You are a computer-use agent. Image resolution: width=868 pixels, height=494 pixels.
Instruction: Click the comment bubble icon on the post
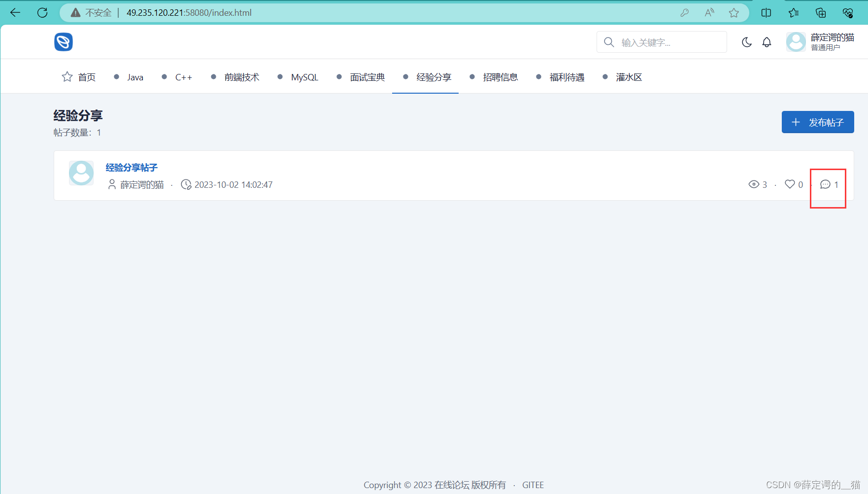[x=825, y=184]
